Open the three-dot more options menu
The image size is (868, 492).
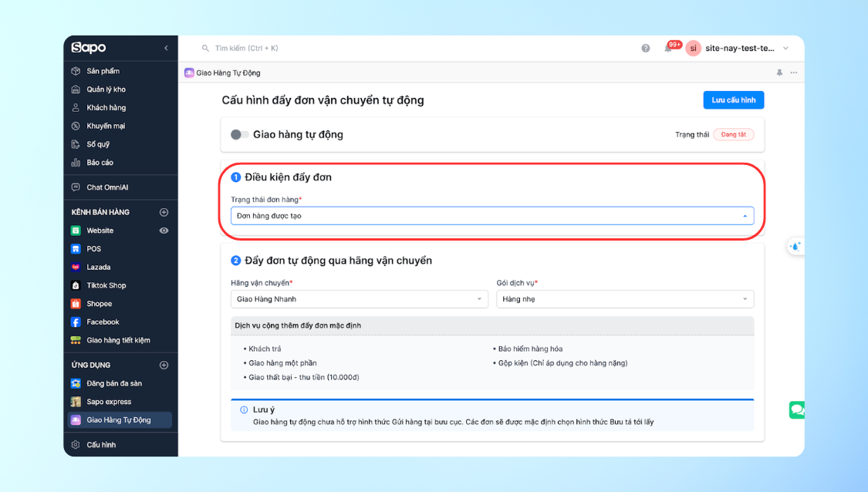pos(794,72)
